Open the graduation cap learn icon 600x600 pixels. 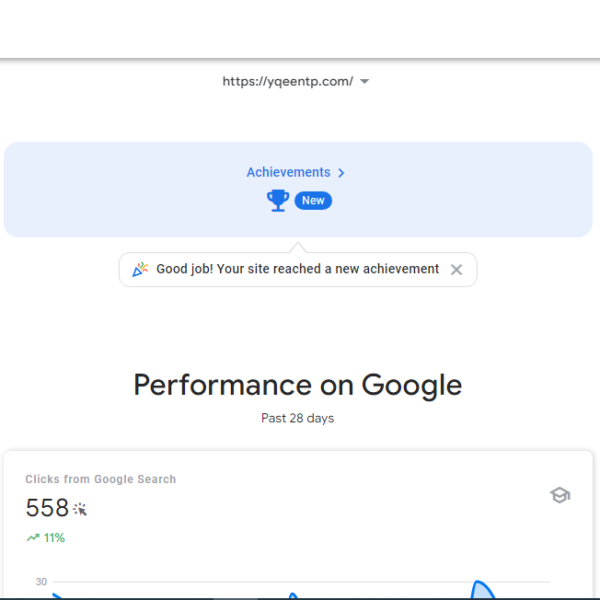[x=560, y=495]
